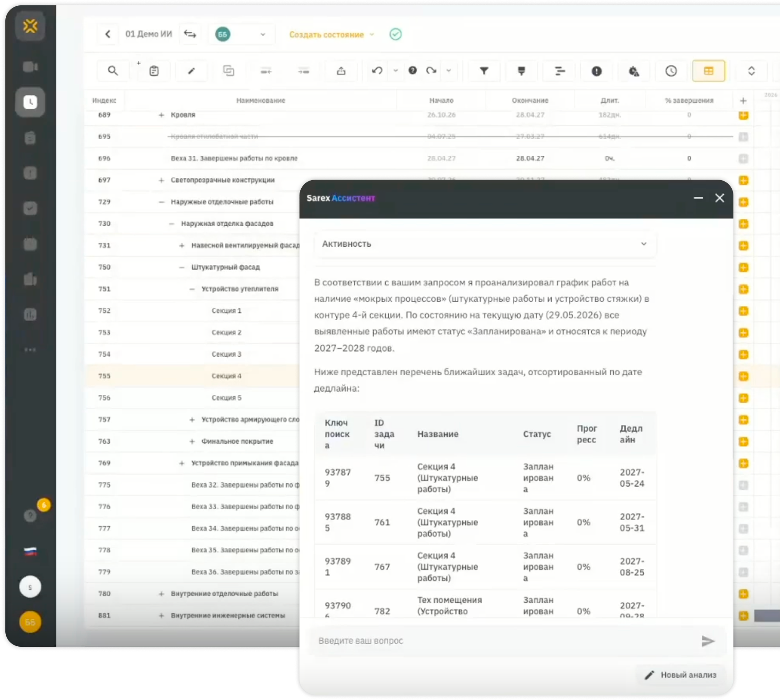Image resolution: width=780 pixels, height=700 pixels.
Task: Send question with paper-plane icon
Action: (x=708, y=641)
